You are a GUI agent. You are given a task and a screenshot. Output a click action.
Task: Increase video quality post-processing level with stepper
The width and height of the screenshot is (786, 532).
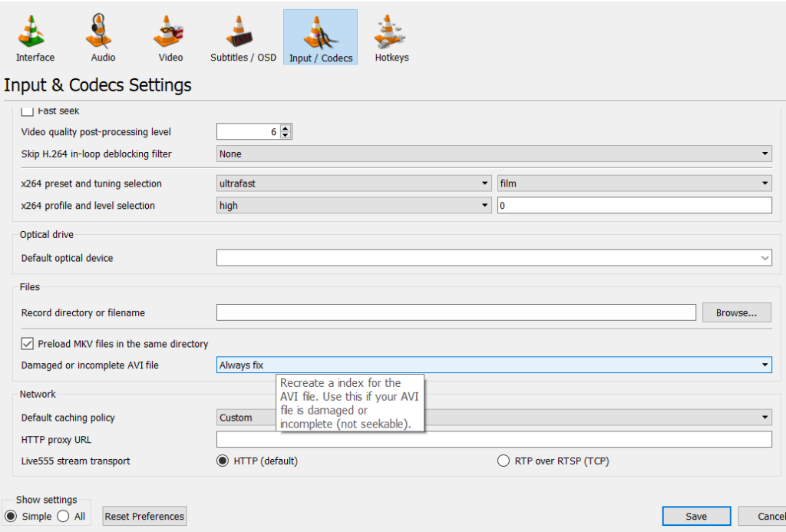click(x=285, y=127)
